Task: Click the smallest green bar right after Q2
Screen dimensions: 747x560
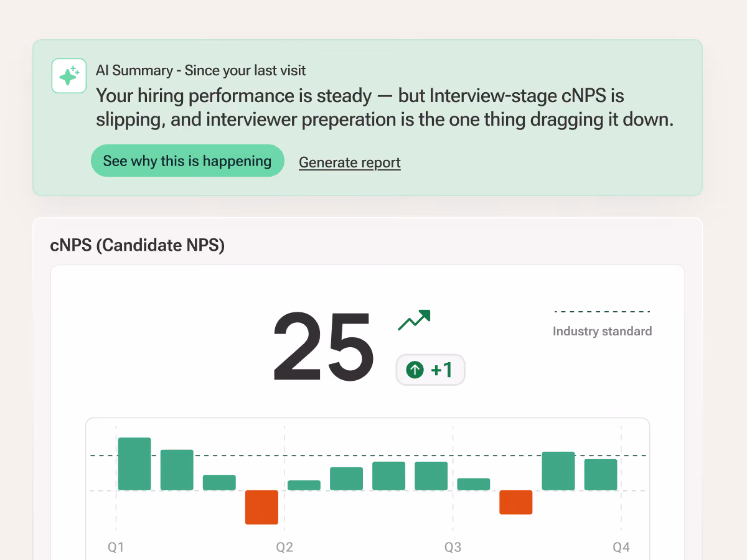Action: tap(304, 485)
